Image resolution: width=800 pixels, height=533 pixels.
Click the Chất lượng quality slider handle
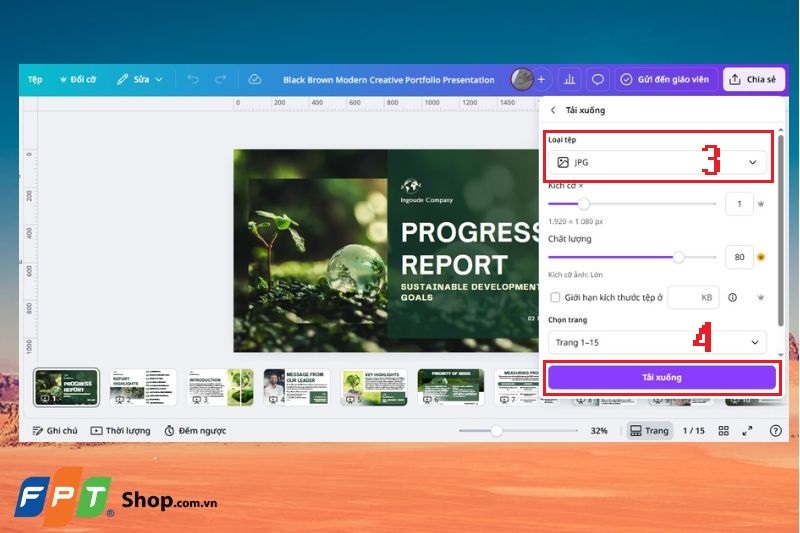[x=678, y=257]
